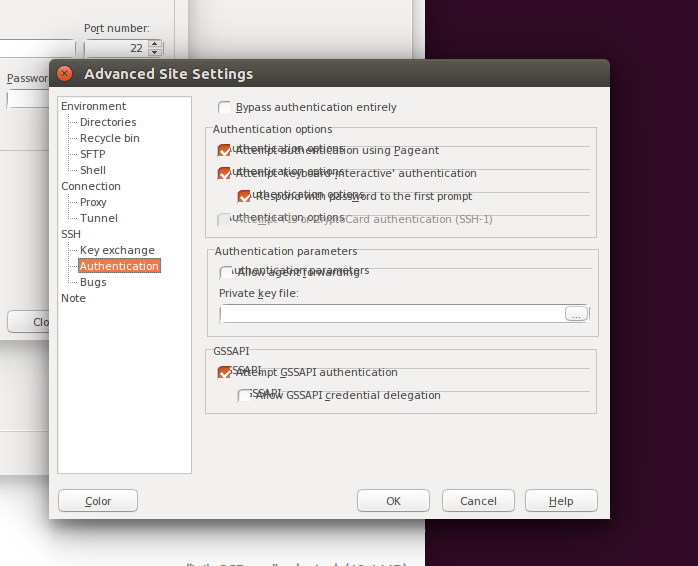Toggle Attempt GSSAPI authentication checkbox
Screen dimensions: 698x566
click(x=225, y=373)
